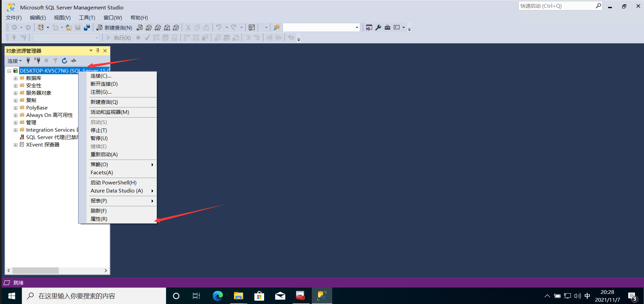The image size is (644, 304).
Task: Click the Save All disks icon
Action: tap(87, 28)
